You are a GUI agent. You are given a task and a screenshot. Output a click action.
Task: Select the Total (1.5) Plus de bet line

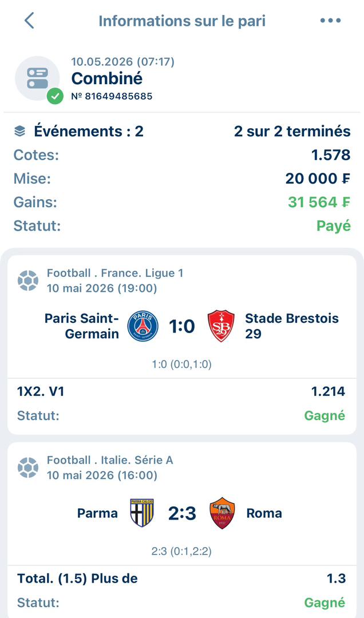click(182, 579)
